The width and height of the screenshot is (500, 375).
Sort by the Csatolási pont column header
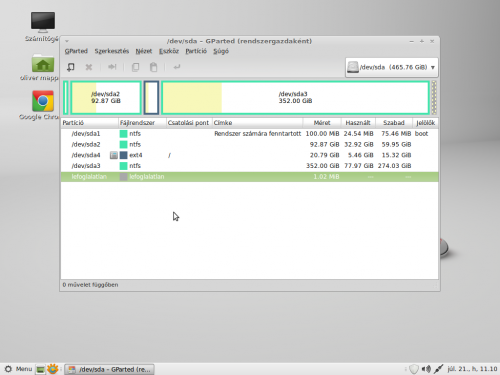[189, 123]
